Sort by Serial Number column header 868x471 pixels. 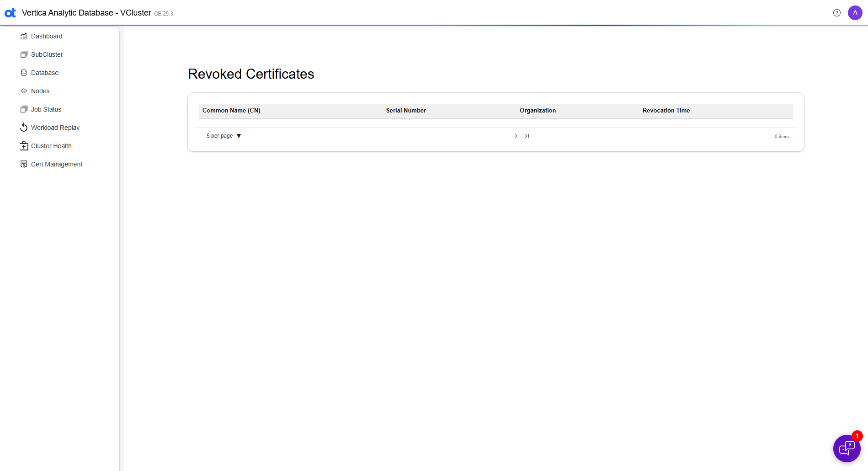406,110
